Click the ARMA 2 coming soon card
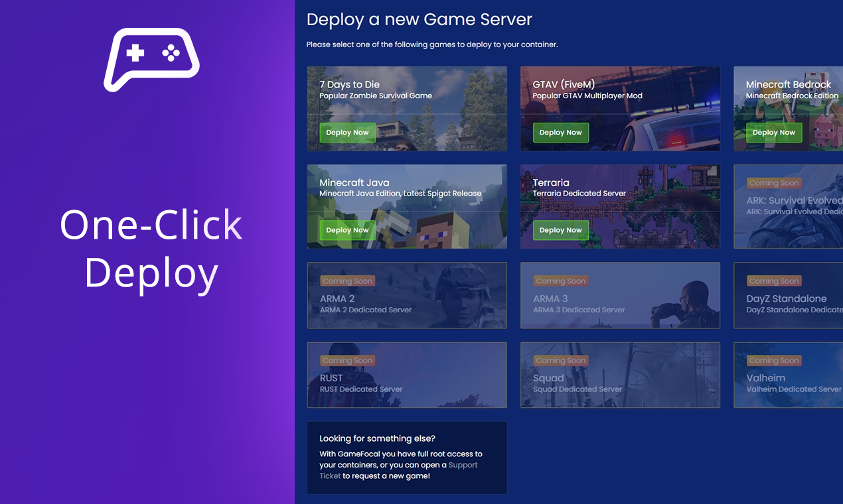The height and width of the screenshot is (504, 843). (407, 295)
